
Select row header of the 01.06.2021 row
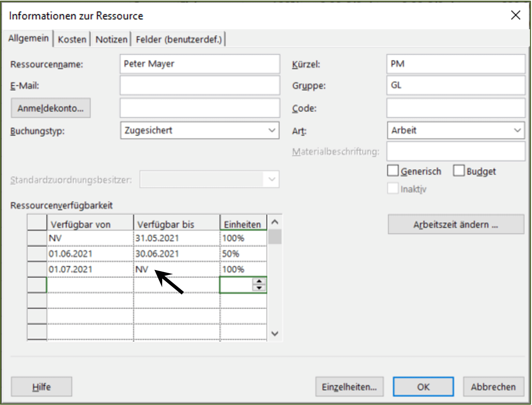pyautogui.click(x=37, y=254)
